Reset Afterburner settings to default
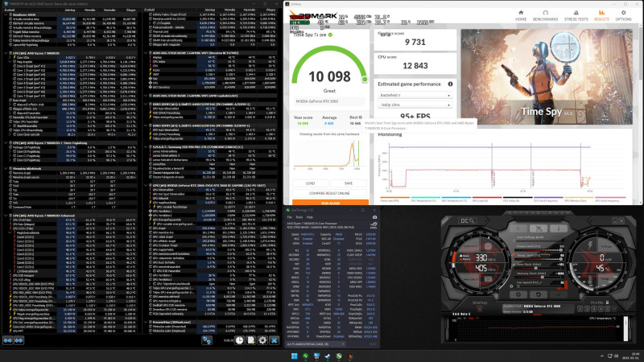 pos(539,294)
